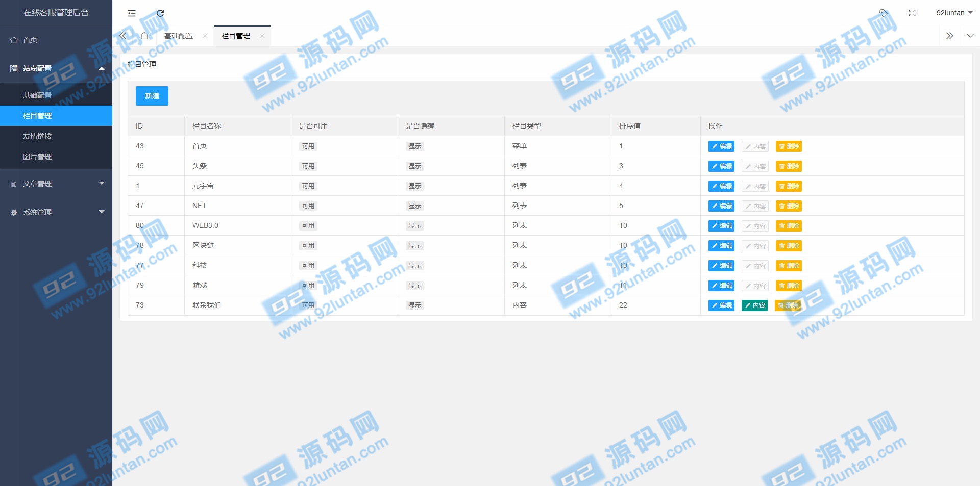Close the 基础配置 tab

(205, 36)
